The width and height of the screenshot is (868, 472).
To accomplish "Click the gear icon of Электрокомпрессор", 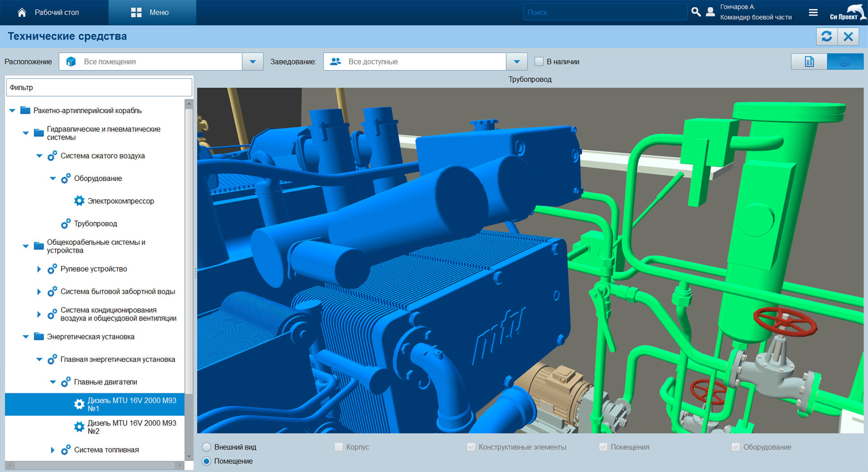I will tap(79, 201).
